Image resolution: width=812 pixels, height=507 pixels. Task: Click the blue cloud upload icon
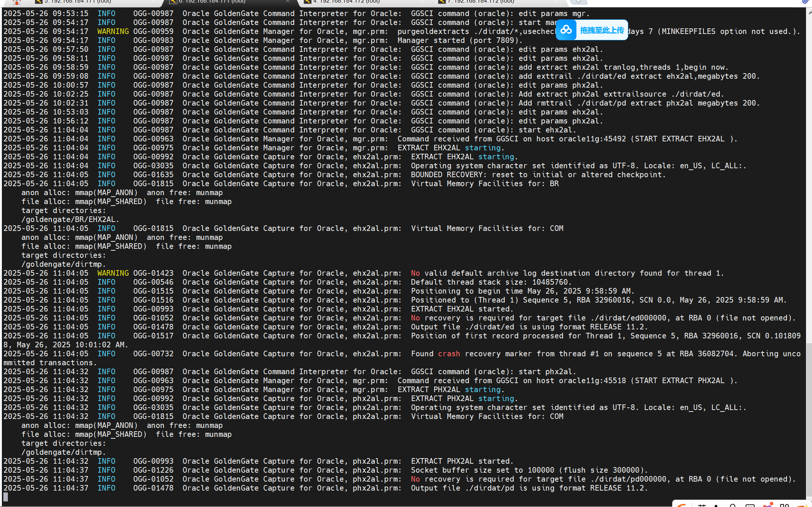pyautogui.click(x=566, y=30)
